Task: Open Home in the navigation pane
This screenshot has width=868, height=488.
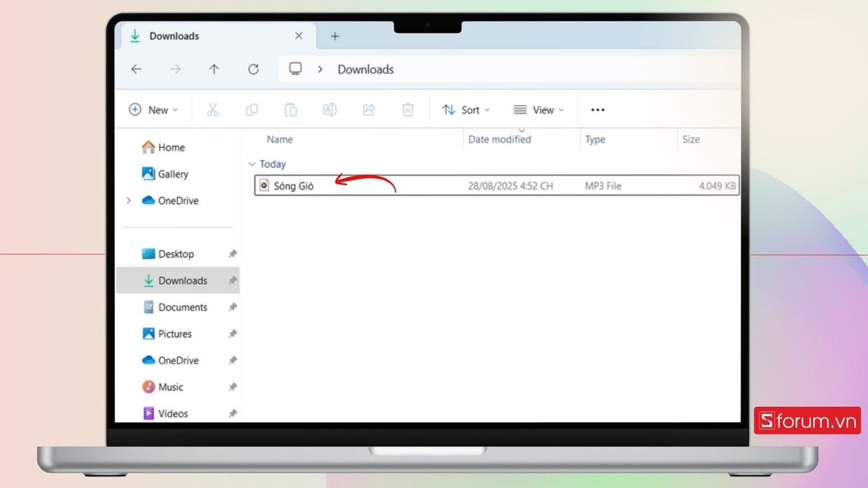Action: [x=163, y=147]
